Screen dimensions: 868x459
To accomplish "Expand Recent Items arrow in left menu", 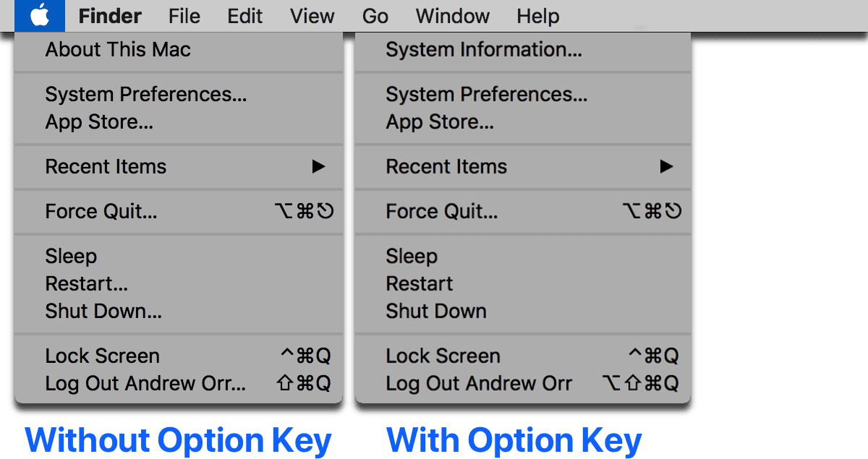I will [318, 167].
